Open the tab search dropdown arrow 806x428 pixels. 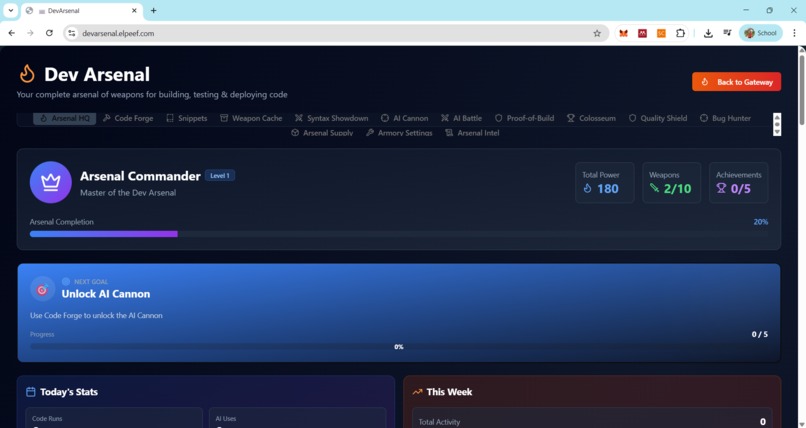(10, 10)
